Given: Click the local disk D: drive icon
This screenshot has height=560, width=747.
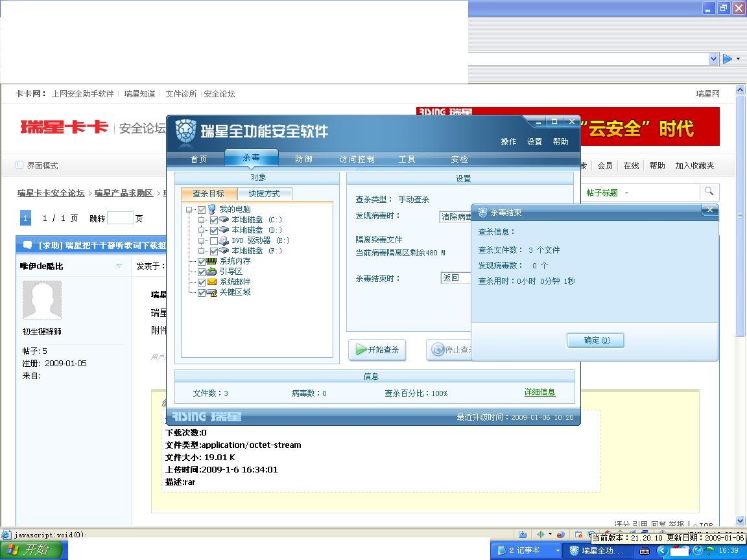Looking at the screenshot, I should [x=224, y=230].
